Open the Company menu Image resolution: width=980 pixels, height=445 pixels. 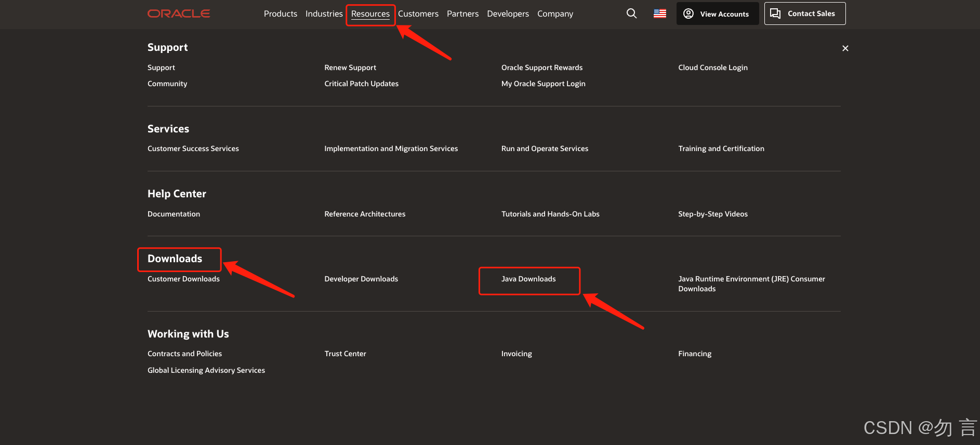click(x=555, y=14)
